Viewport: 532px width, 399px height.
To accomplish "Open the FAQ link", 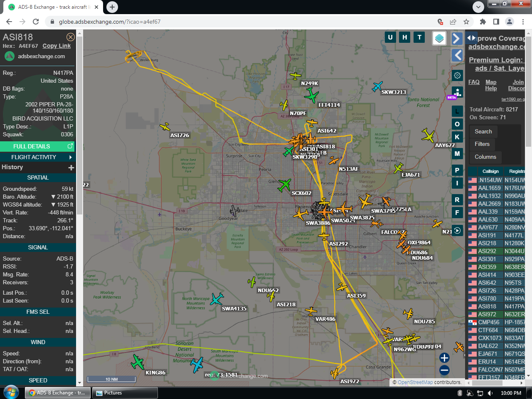I will pos(474,82).
